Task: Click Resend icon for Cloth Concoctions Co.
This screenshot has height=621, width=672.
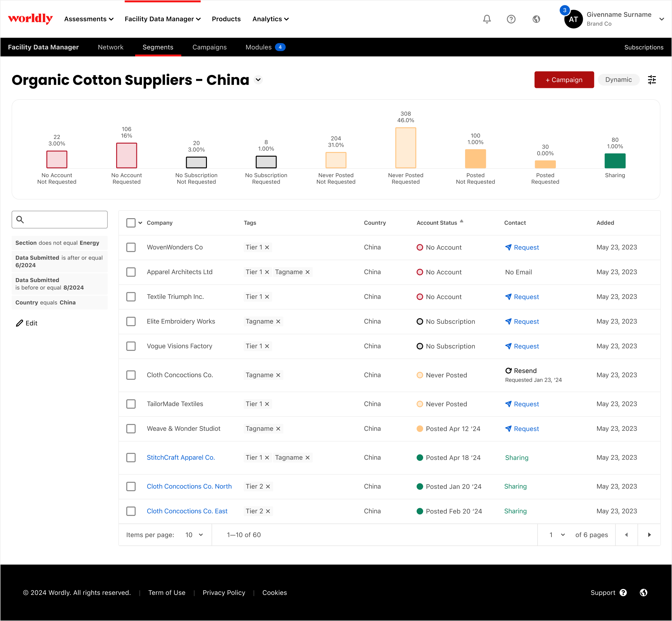Action: pos(508,370)
